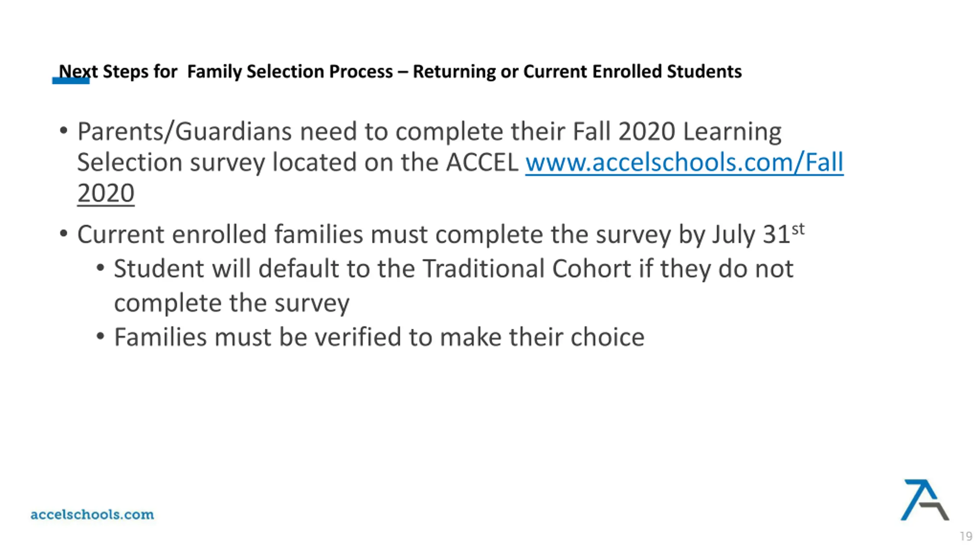This screenshot has width=980, height=551.
Task: Click the ACCEL logo icon
Action: click(x=924, y=500)
